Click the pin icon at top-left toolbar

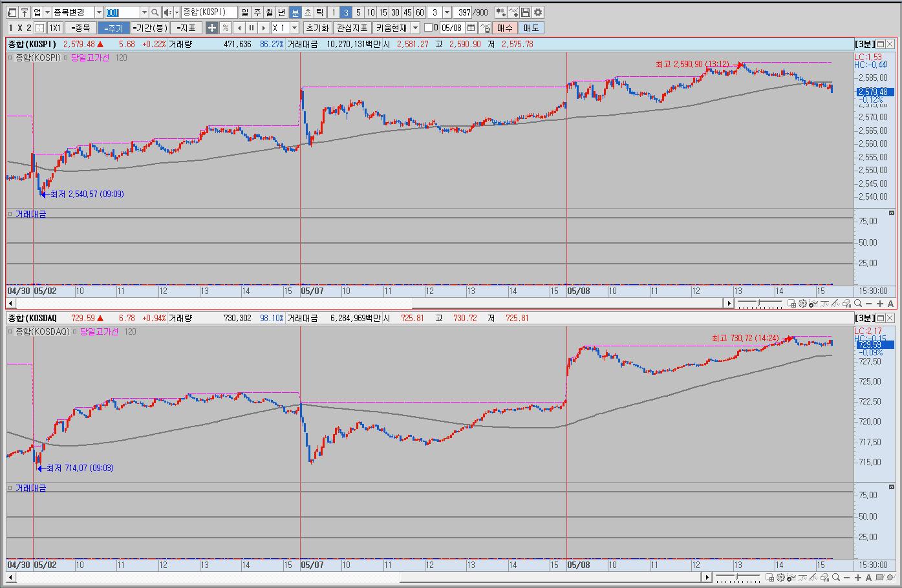pos(24,12)
